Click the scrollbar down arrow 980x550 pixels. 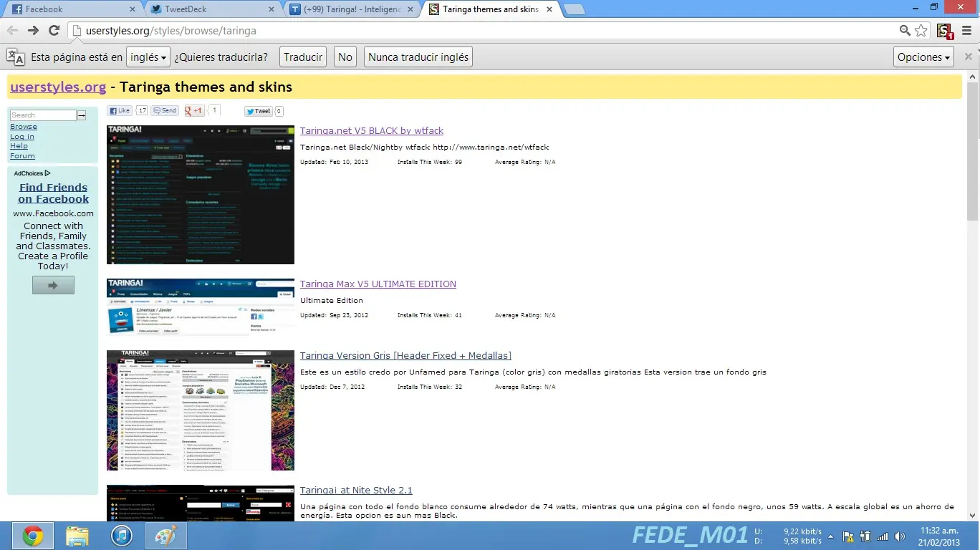tap(972, 515)
